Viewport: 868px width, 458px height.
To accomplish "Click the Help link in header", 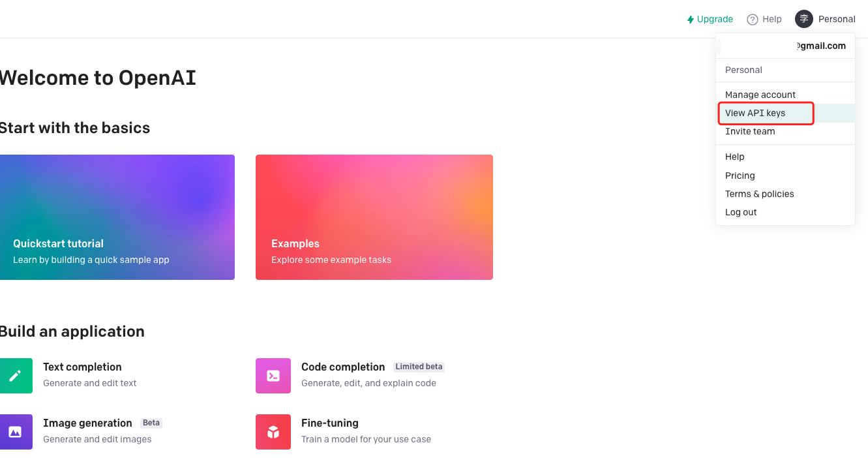I will pyautogui.click(x=764, y=20).
